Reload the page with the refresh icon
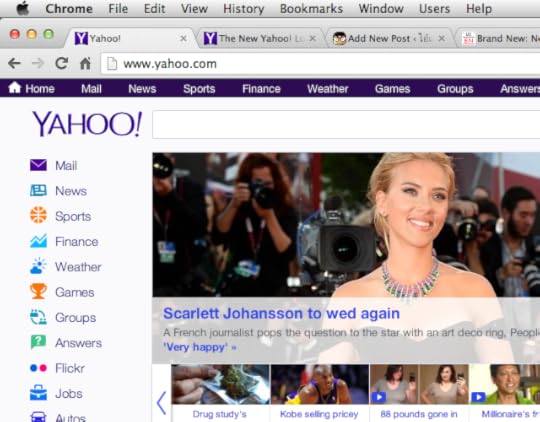The width and height of the screenshot is (540, 422). (x=62, y=63)
